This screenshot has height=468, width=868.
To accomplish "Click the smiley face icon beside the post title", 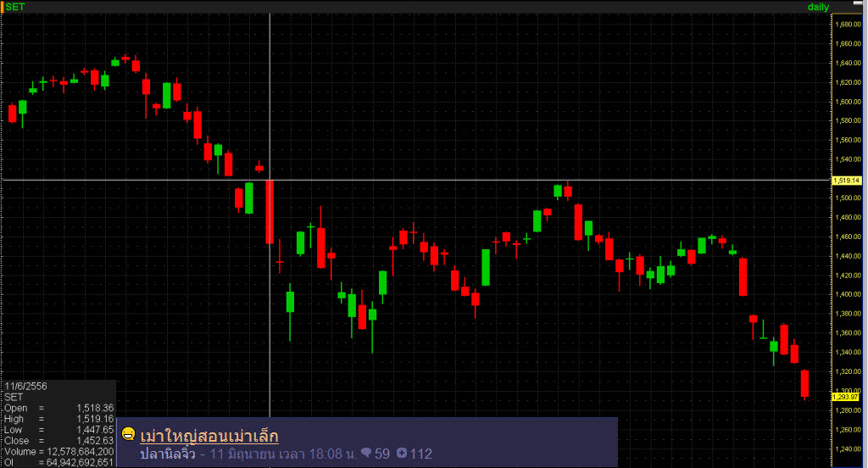I will pyautogui.click(x=129, y=433).
